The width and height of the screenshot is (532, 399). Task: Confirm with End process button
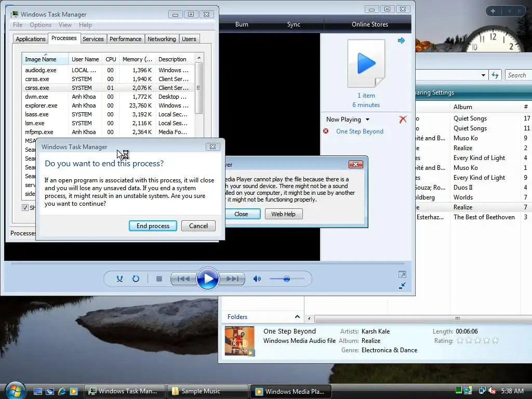[x=153, y=226]
